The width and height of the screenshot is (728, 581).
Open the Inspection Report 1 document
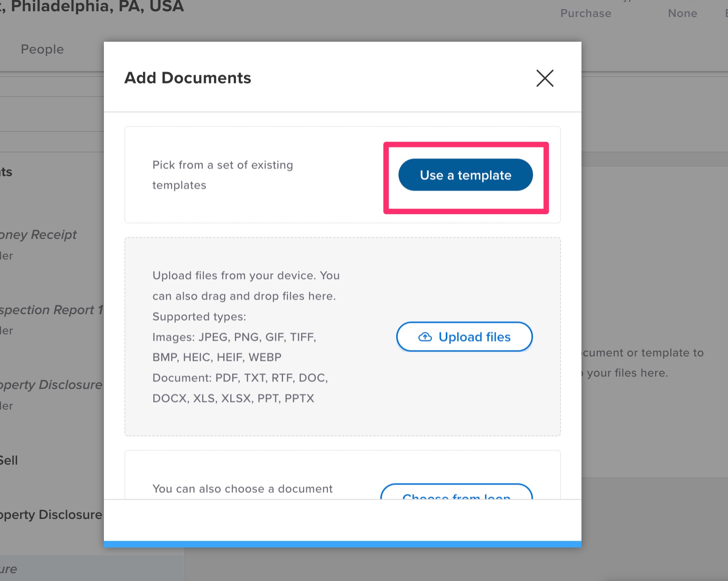pos(50,310)
